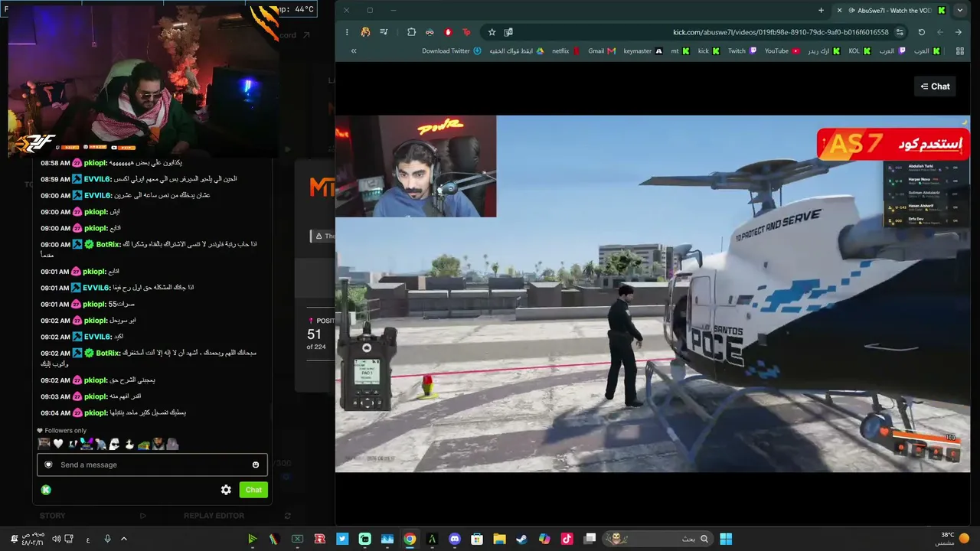Open the tab groups grid icon
Viewport: 980px width, 551px height.
[x=960, y=51]
